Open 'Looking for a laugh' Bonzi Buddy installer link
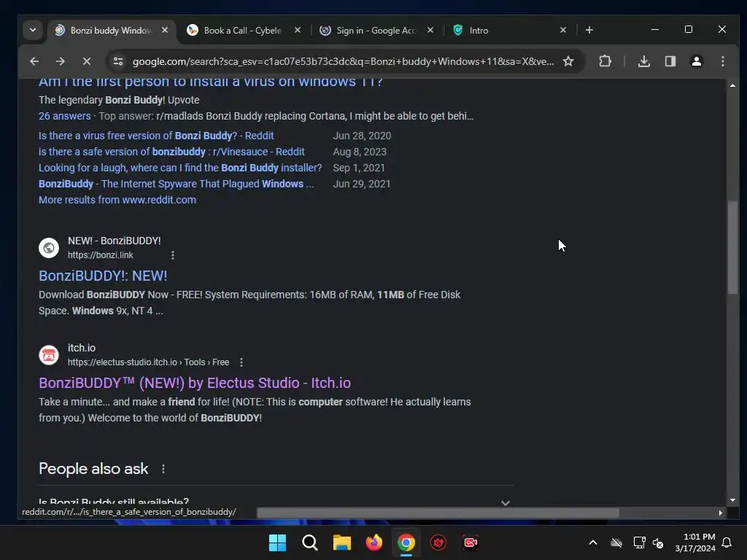747x560 pixels. coord(180,168)
